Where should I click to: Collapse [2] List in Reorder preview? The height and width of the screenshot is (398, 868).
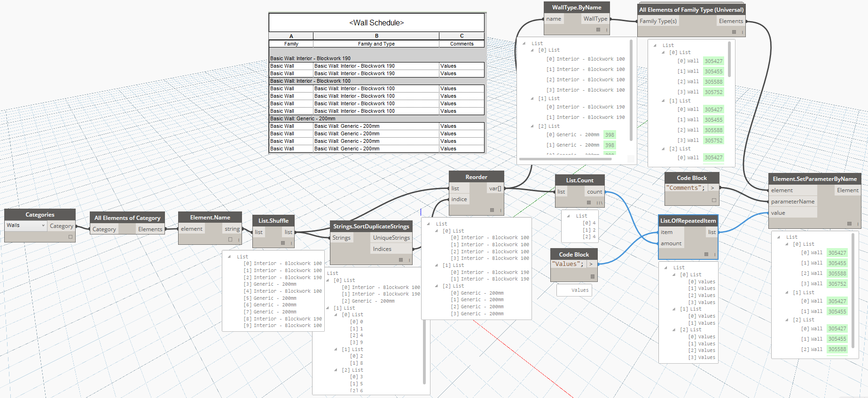tap(437, 286)
